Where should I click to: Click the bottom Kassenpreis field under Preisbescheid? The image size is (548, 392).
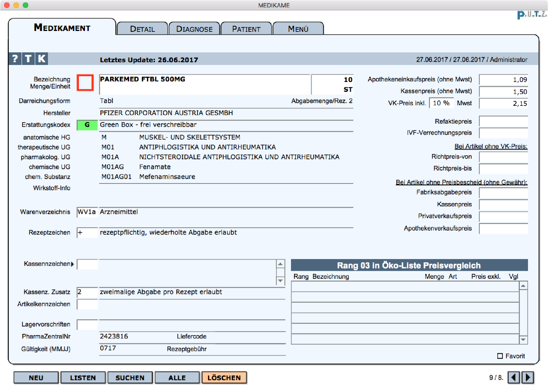click(x=504, y=204)
